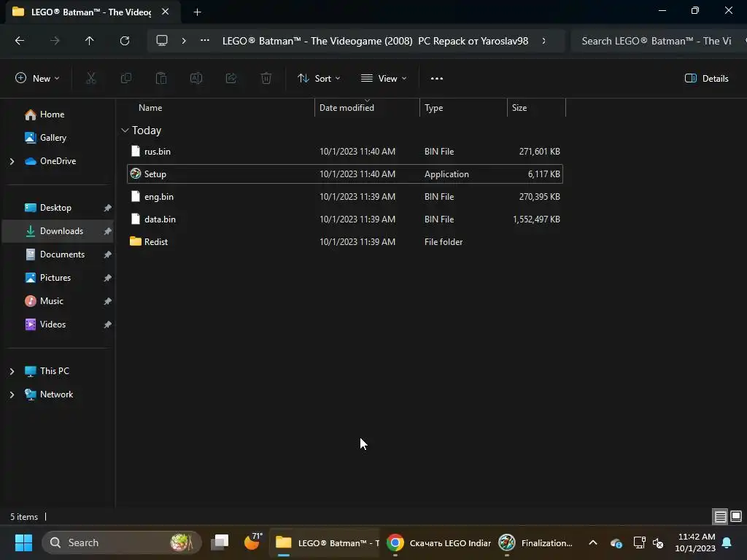Open Desktop in quick access
Image resolution: width=747 pixels, height=560 pixels.
click(x=55, y=208)
